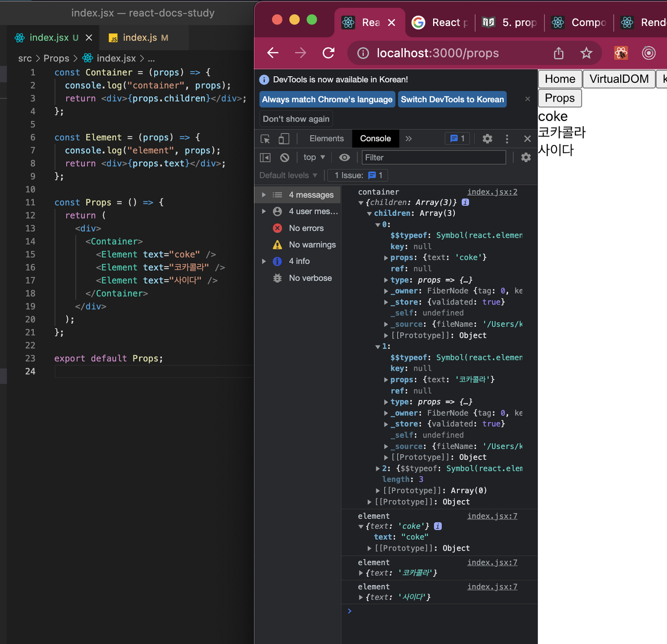
Task: Expand the {text: '코카콜라'} log object
Action: [x=361, y=573]
